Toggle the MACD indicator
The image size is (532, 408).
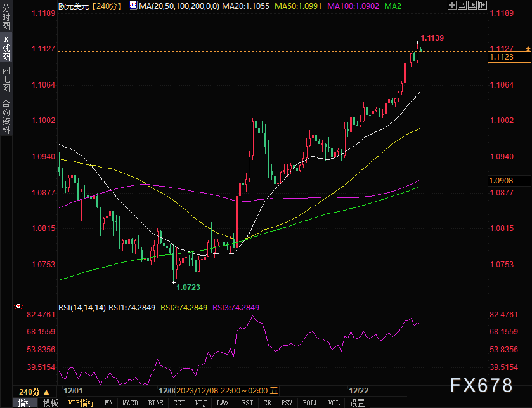[130, 403]
